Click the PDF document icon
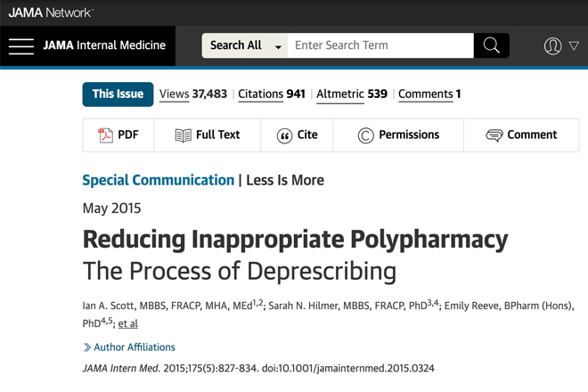This screenshot has width=588, height=392. tap(105, 135)
